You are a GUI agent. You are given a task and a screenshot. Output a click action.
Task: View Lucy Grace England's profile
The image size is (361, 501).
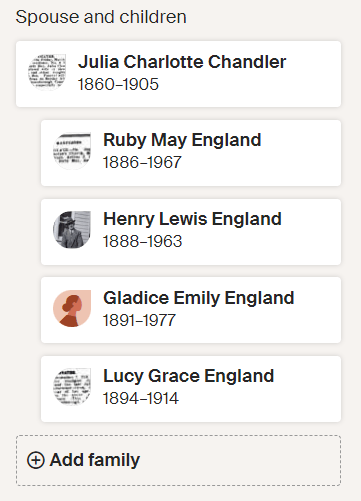[x=189, y=376]
